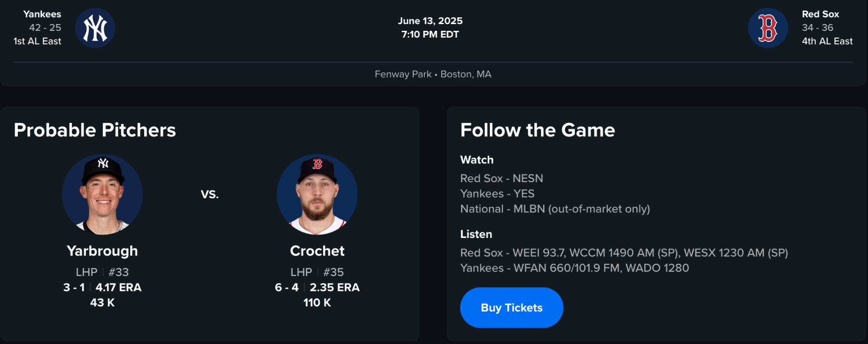Click the Yankees team name in header
Screen dimensions: 868x344
click(42, 14)
